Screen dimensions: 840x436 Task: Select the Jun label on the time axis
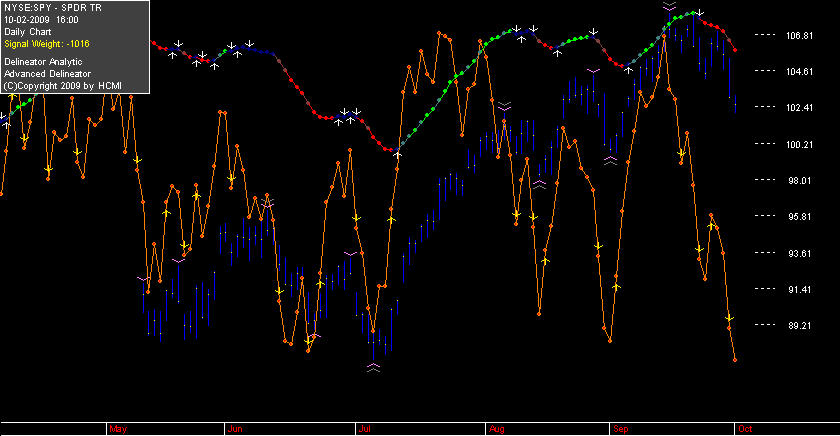235,429
